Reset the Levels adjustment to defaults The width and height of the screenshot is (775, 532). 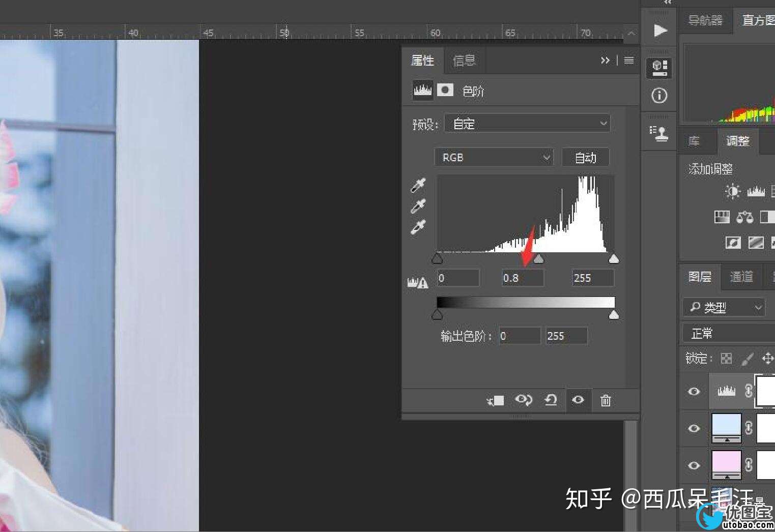tap(551, 400)
